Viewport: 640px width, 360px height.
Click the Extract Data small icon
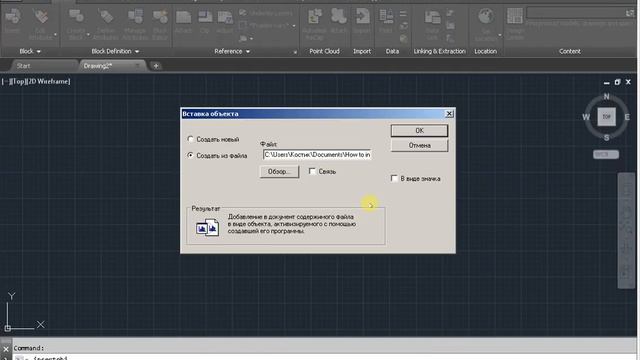(450, 39)
